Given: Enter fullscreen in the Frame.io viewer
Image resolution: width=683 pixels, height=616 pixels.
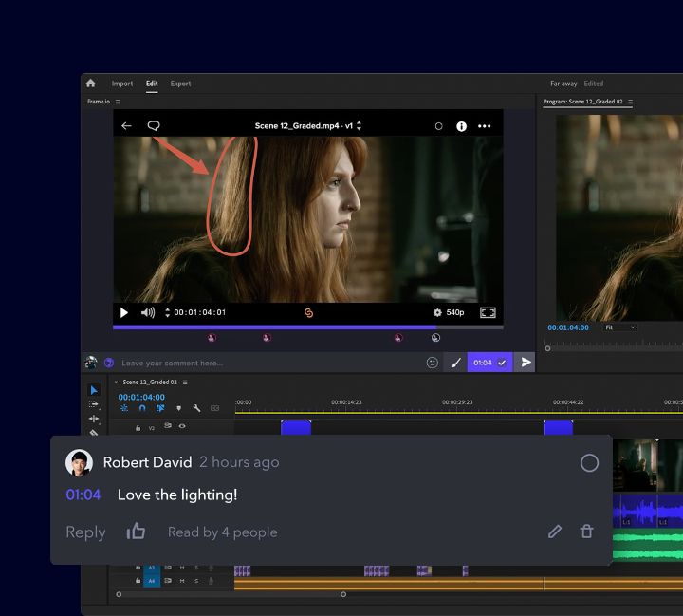Looking at the screenshot, I should click(488, 312).
